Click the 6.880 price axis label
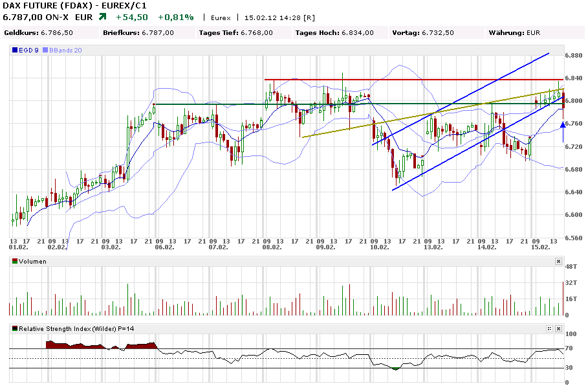Image resolution: width=588 pixels, height=386 pixels. tap(574, 56)
